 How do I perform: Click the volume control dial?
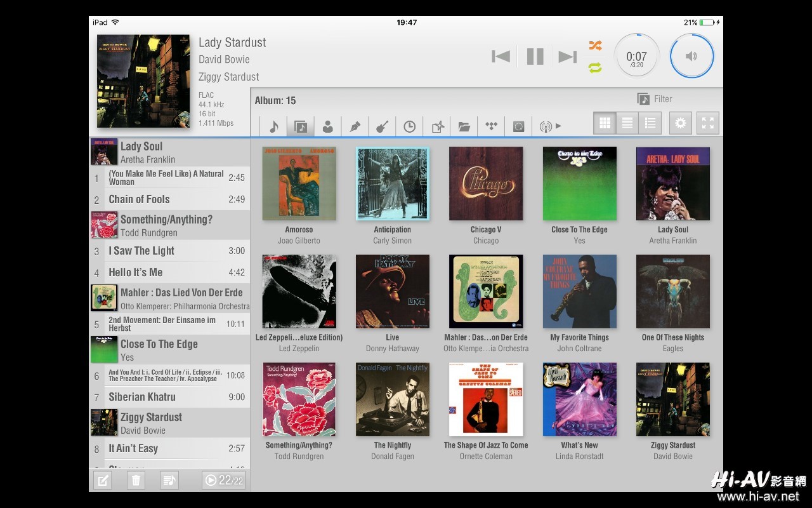point(691,57)
